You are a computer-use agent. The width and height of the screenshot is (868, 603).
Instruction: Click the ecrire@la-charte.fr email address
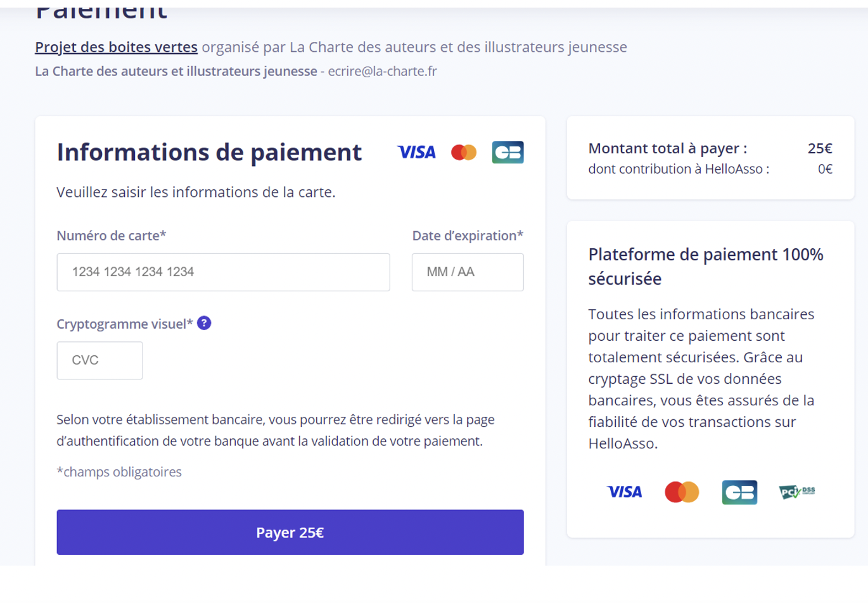pyautogui.click(x=383, y=71)
